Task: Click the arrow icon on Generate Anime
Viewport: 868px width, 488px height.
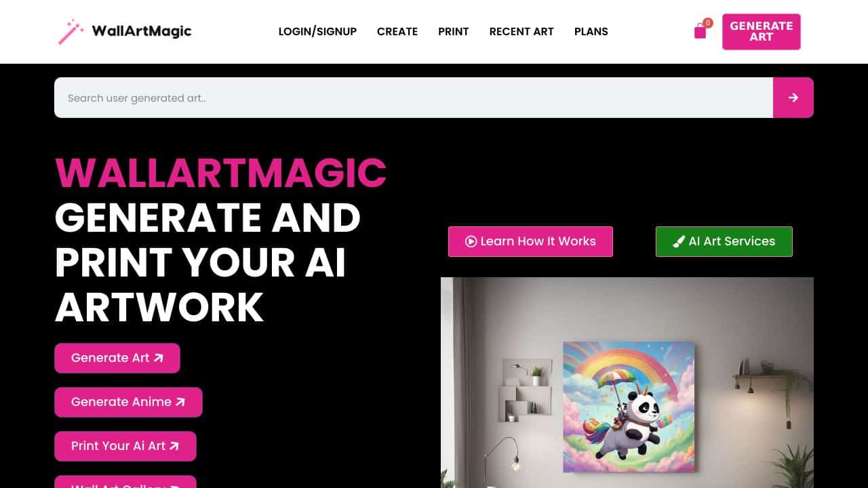Action: [180, 402]
